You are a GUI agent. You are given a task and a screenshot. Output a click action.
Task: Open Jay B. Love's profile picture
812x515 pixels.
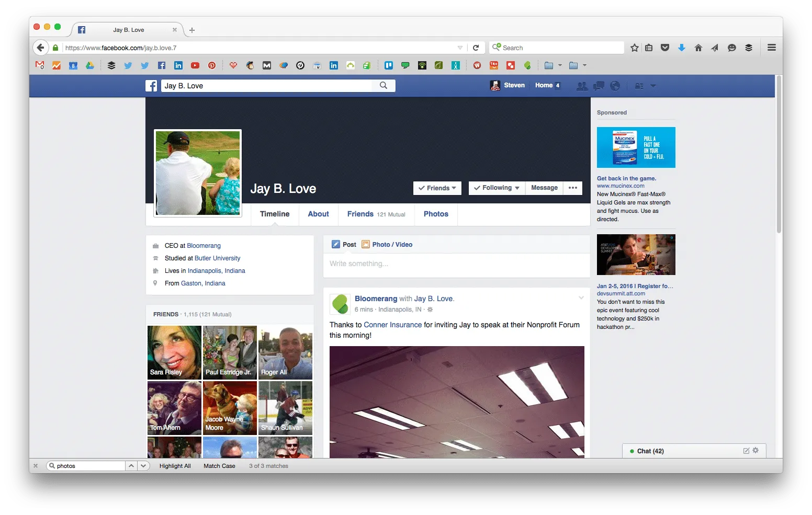pos(198,173)
